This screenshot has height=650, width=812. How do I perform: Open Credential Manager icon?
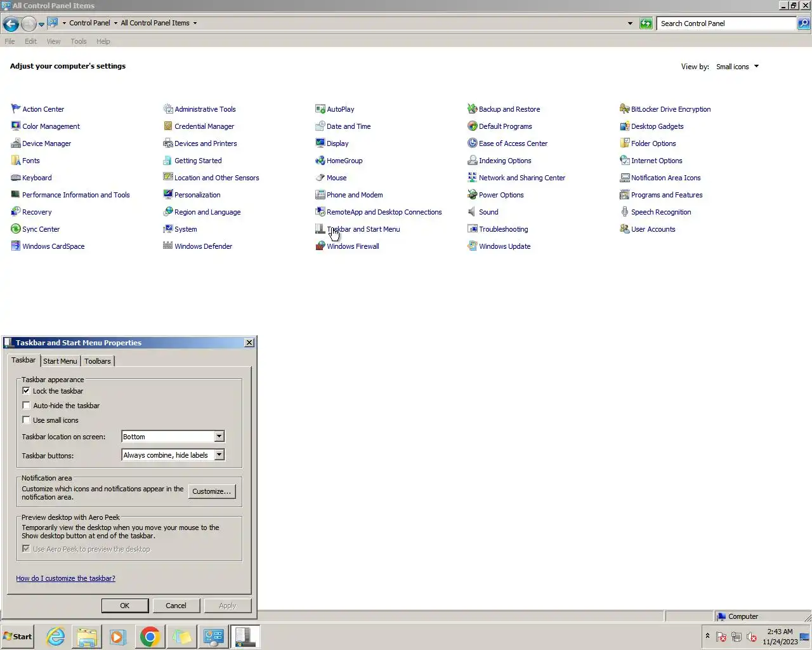click(168, 126)
